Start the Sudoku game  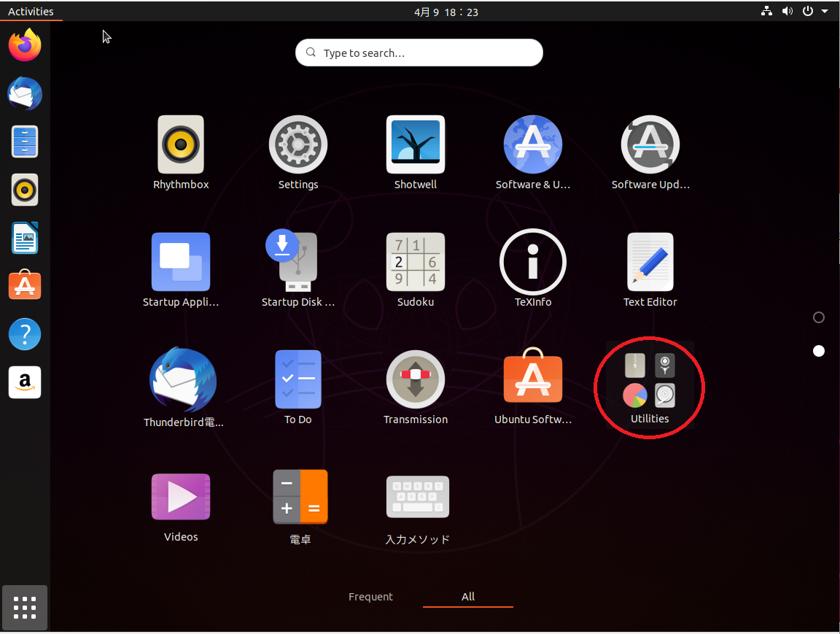pos(415,269)
